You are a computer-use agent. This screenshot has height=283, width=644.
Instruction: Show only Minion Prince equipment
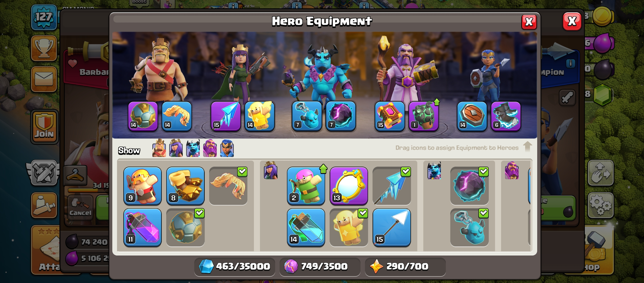(193, 148)
